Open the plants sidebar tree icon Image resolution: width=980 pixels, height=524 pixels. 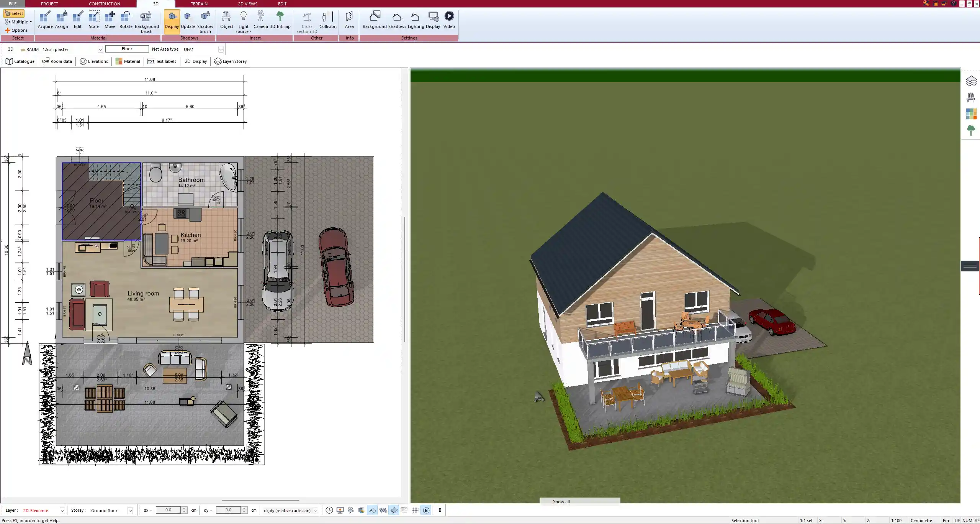(x=970, y=130)
